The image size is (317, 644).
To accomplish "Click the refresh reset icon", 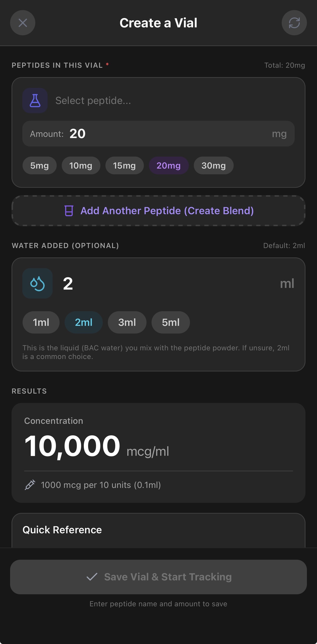I will [294, 23].
